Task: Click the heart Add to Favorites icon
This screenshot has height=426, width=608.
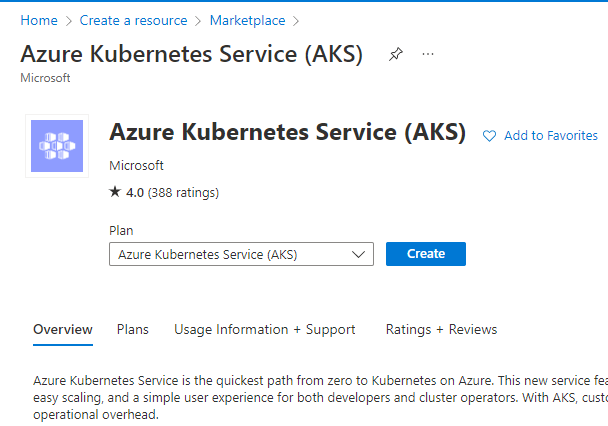Action: tap(489, 136)
